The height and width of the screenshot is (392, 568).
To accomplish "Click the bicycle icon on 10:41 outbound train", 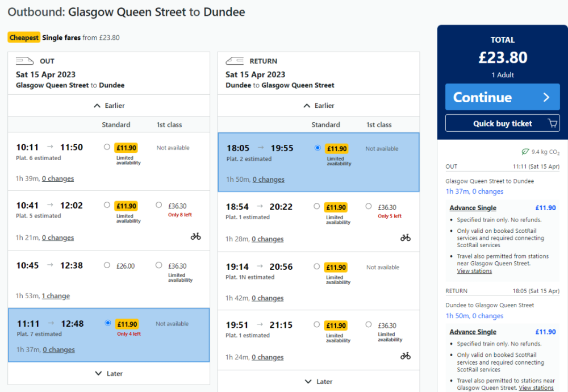I will coord(195,236).
